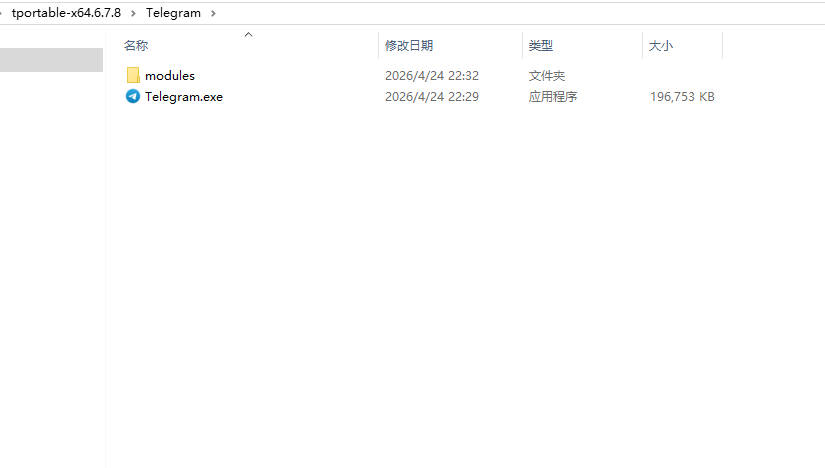This screenshot has width=825, height=468.
Task: Go to tportable-x64.6.7.8 in the address bar
Action: 66,13
